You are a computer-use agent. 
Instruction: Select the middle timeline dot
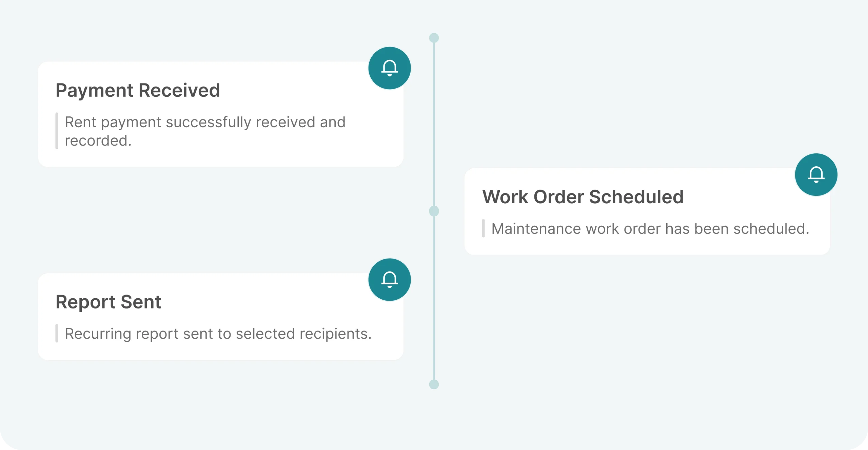(x=434, y=211)
